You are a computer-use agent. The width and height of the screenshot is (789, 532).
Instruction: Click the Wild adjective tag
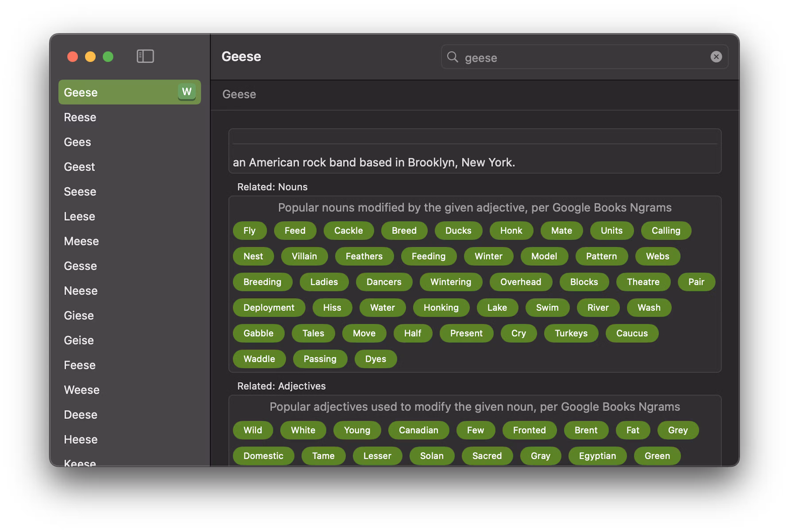pos(252,431)
